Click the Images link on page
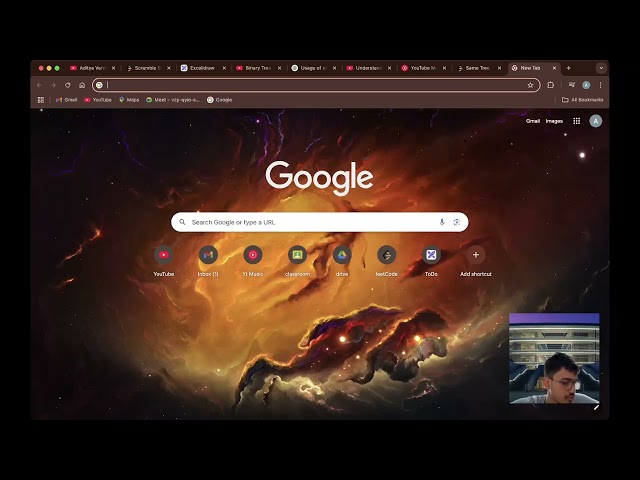The width and height of the screenshot is (640, 480). [x=554, y=121]
